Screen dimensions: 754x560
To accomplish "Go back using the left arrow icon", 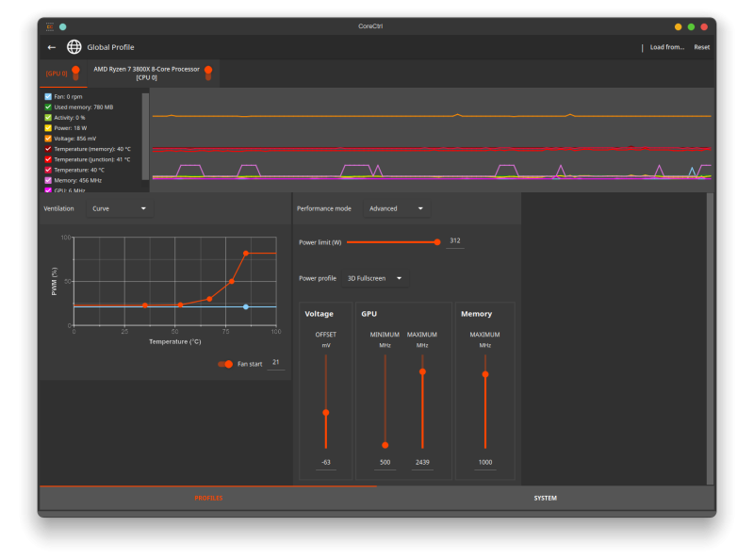I will (52, 47).
